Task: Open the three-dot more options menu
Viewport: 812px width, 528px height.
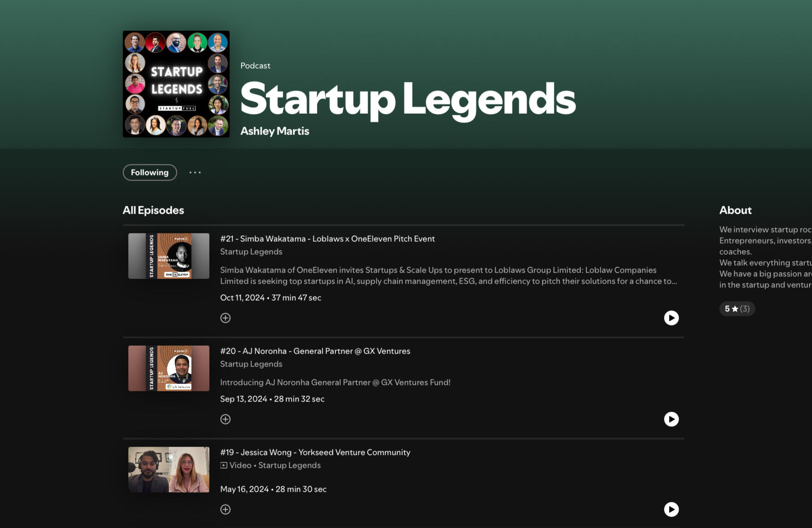Action: 195,173
